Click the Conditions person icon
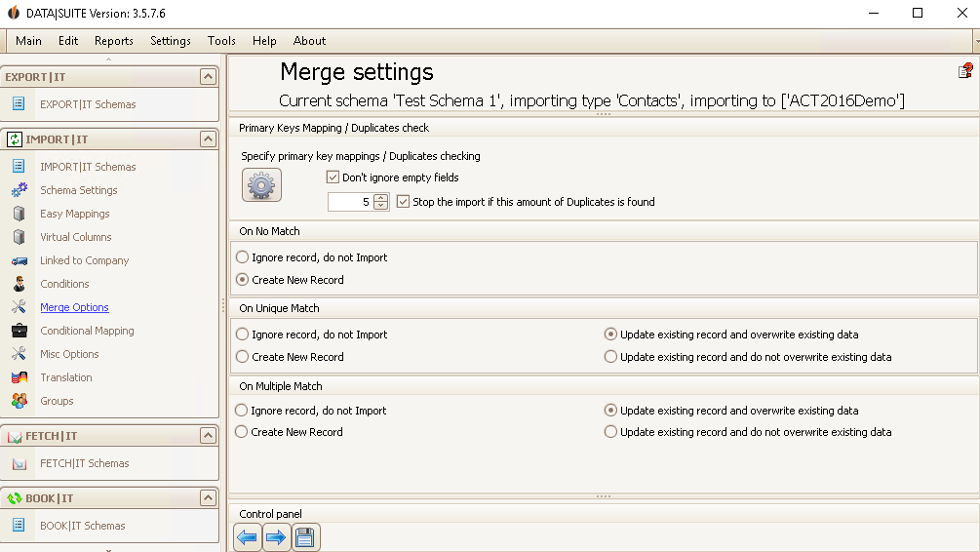Screen dimensions: 980x552 point(20,284)
